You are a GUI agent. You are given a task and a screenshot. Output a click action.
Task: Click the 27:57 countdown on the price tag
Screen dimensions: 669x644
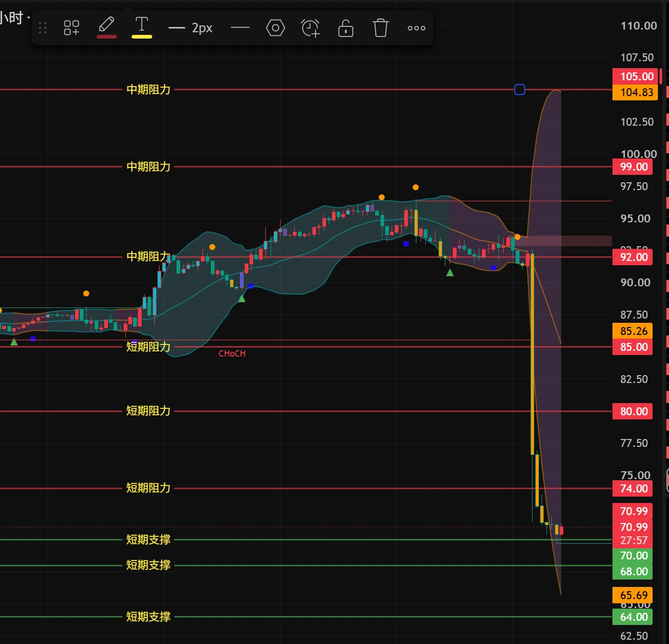[x=634, y=540]
